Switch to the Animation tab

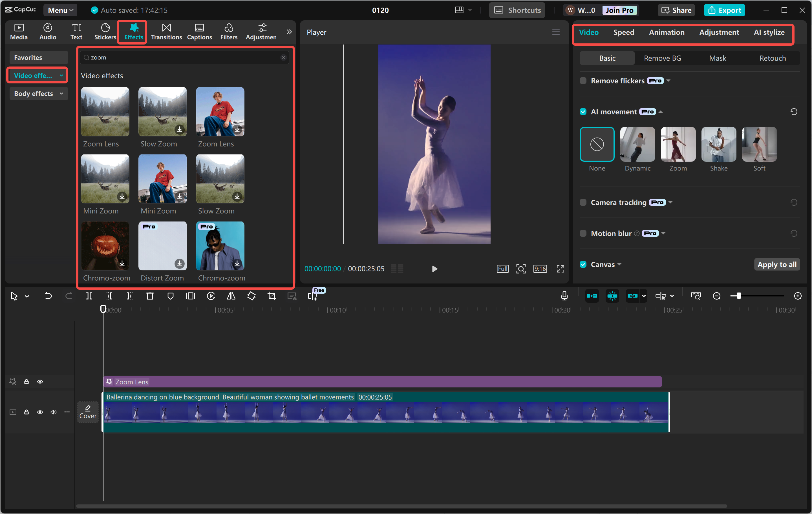[x=667, y=32]
